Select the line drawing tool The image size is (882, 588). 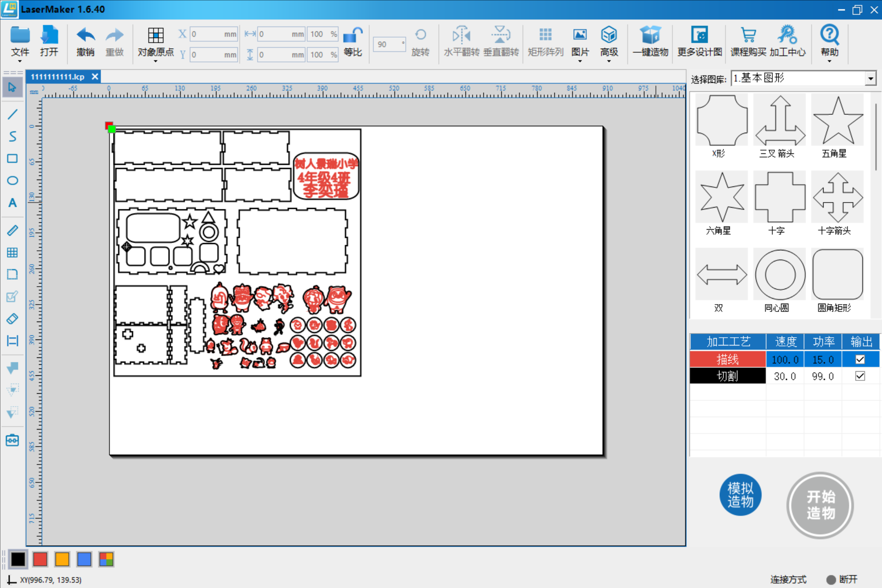click(12, 114)
